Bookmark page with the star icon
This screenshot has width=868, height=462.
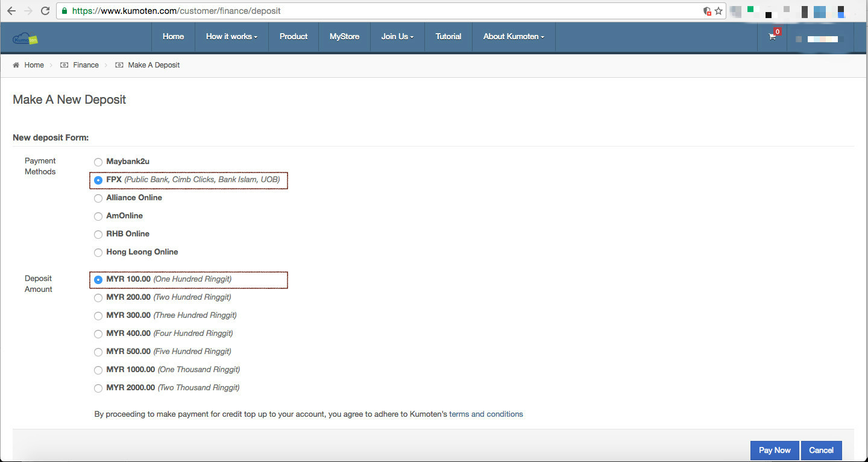pyautogui.click(x=719, y=11)
